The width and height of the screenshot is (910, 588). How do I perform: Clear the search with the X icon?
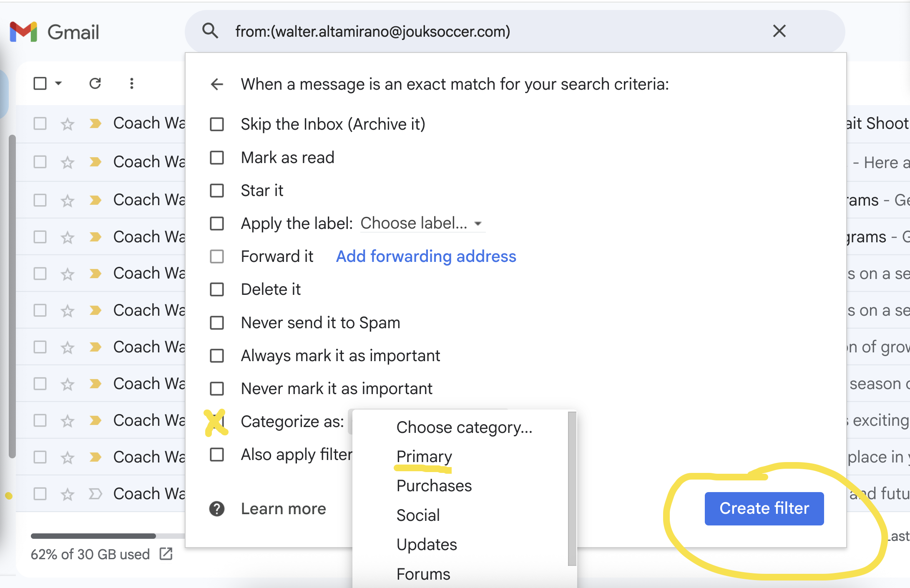tap(779, 31)
